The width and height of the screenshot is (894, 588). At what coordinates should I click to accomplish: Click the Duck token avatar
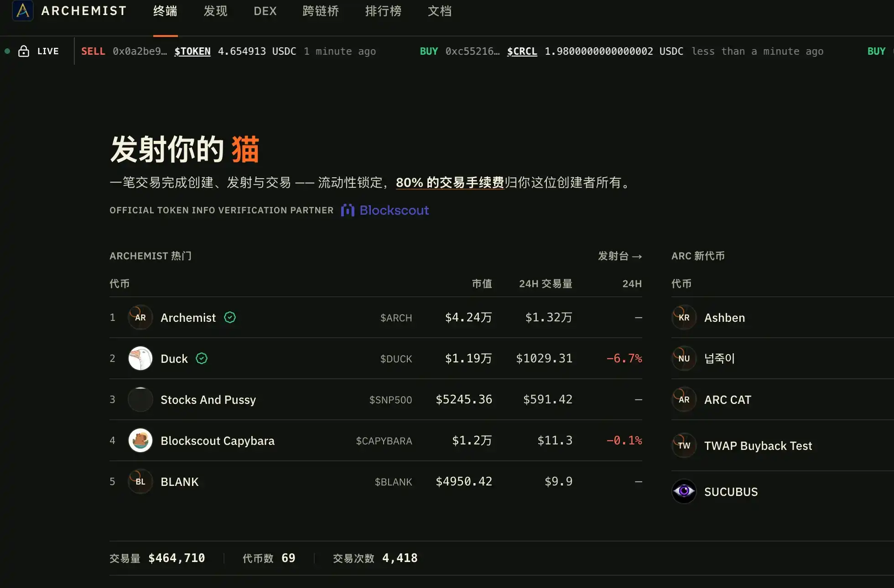tap(140, 358)
